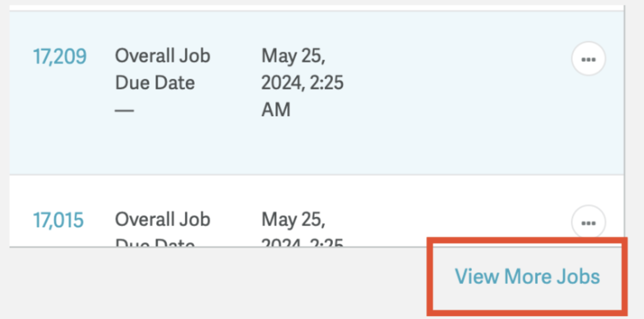
Task: Select the Overall Job text in row 17,015
Action: pos(163,219)
